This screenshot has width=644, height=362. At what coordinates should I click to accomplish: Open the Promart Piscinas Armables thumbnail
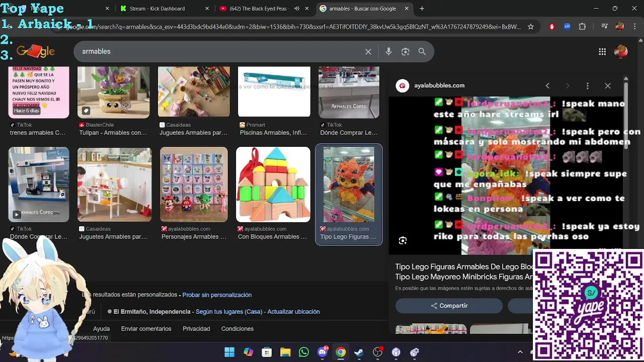pyautogui.click(x=274, y=93)
